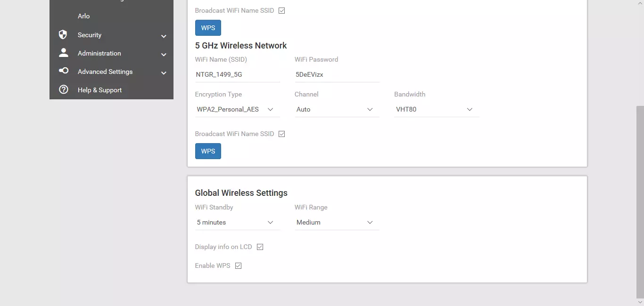The height and width of the screenshot is (306, 644).
Task: Expand the Security section chevron
Action: click(164, 36)
